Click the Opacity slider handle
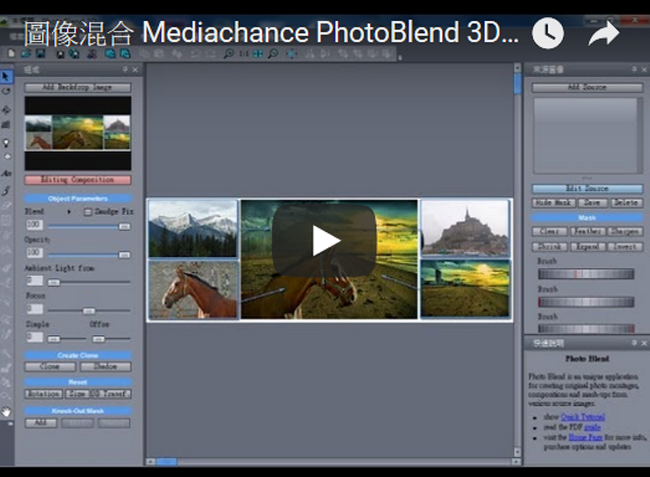Image resolution: width=650 pixels, height=477 pixels. tap(124, 255)
